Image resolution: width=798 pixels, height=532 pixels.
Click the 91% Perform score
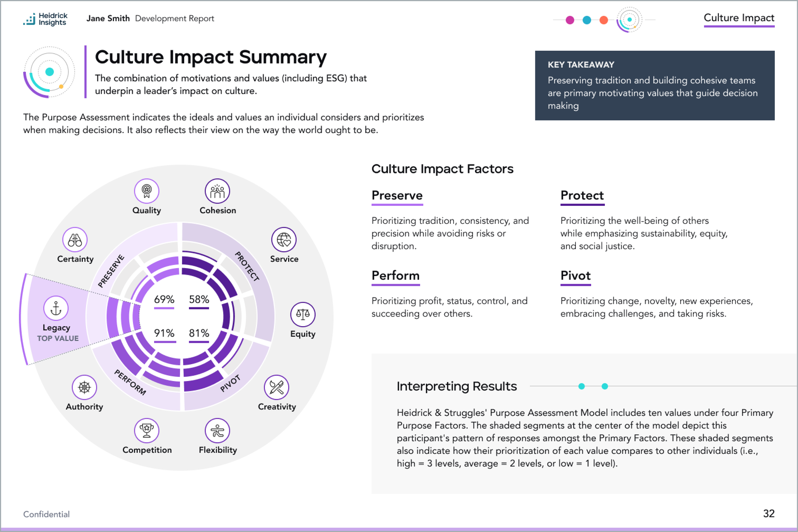pos(164,333)
